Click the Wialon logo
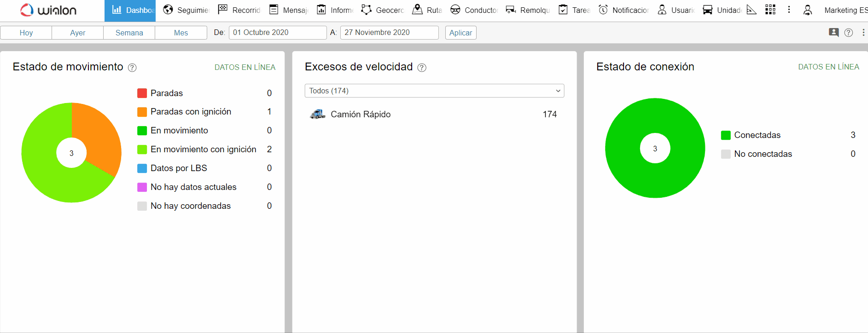Image resolution: width=868 pixels, height=333 pixels. pyautogui.click(x=48, y=10)
